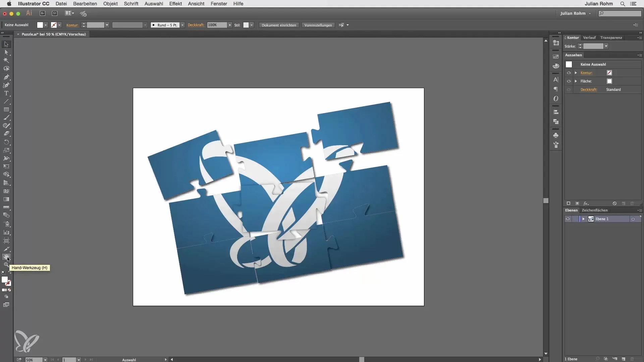Open the Color palette panel icon
The height and width of the screenshot is (362, 644).
(556, 66)
